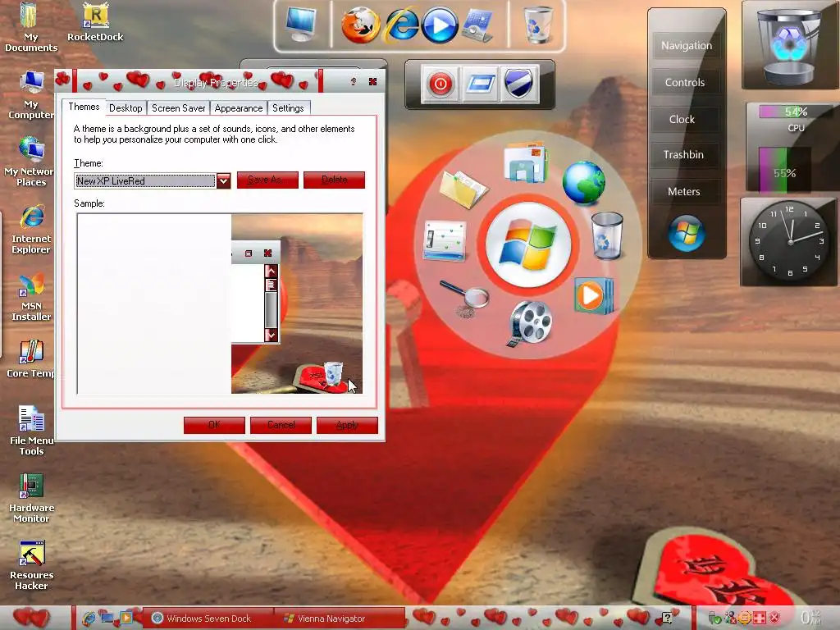Open large Recycle Bin gadget

pyautogui.click(x=791, y=46)
